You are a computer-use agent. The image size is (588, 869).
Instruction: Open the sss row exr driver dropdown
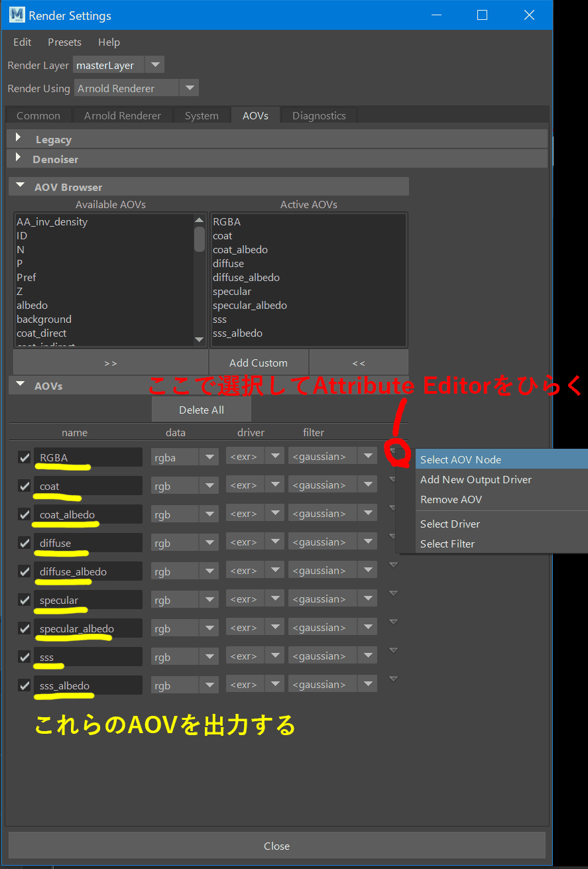pos(255,656)
